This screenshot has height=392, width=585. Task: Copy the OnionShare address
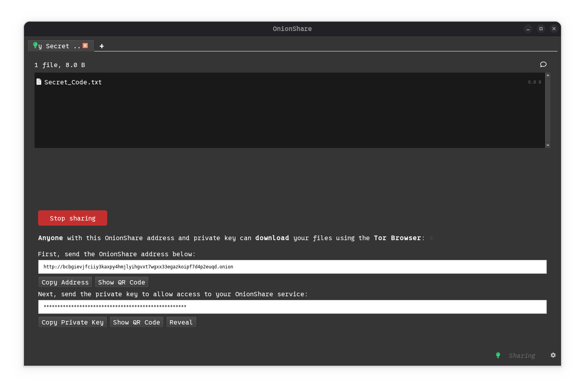pos(65,282)
